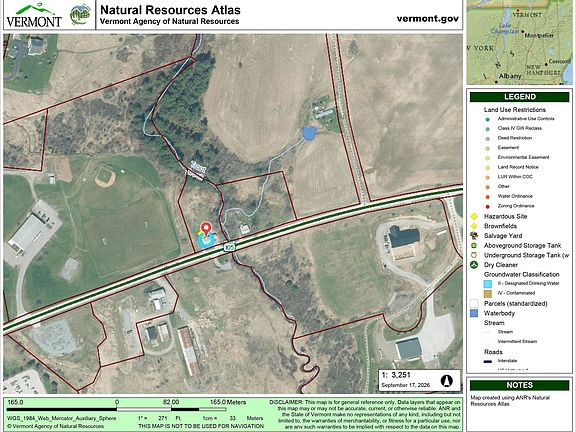Click the Vermont Agency of Natural Resources subtitle
576x432 pixels.
coord(169,21)
